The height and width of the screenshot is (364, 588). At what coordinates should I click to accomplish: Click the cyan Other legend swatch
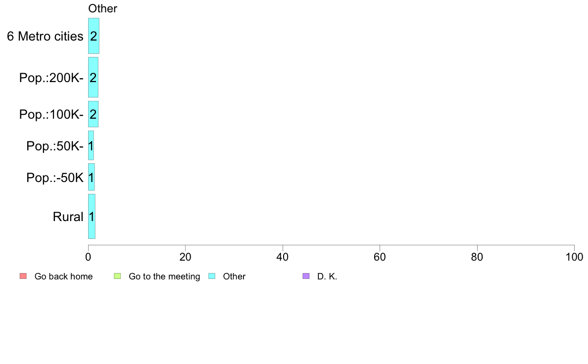coord(212,276)
